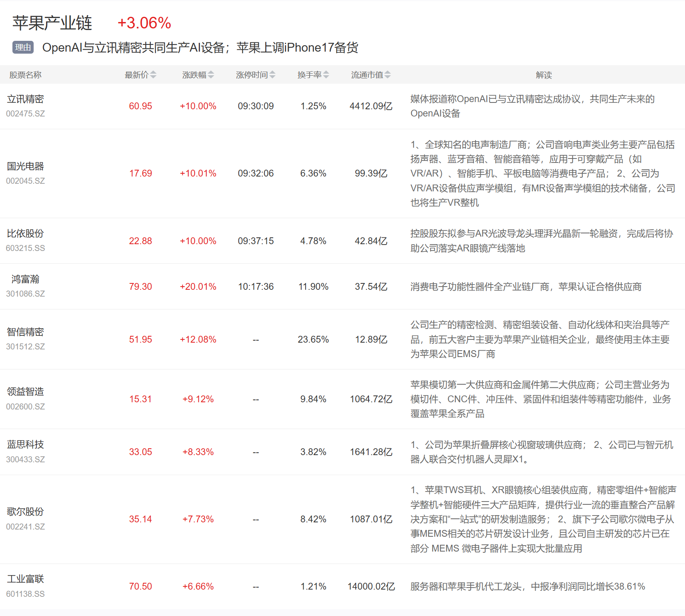Open 领益智造 stock link
The image size is (685, 616).
tap(25, 391)
